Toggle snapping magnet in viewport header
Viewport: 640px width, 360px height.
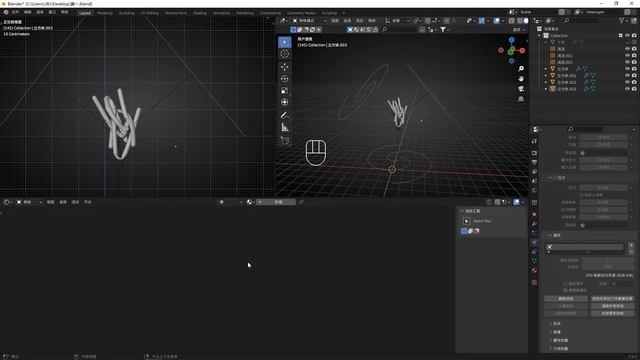pyautogui.click(x=427, y=20)
